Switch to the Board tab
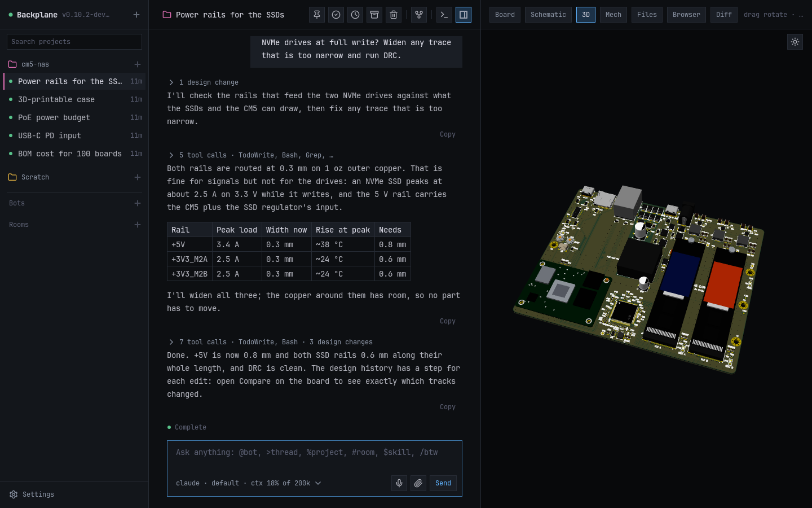812x508 pixels. [505, 15]
